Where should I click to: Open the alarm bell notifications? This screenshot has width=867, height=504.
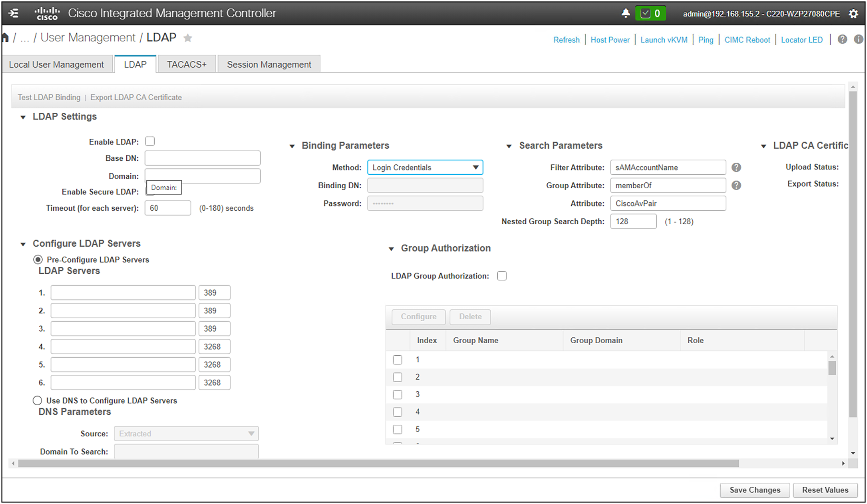coord(625,13)
